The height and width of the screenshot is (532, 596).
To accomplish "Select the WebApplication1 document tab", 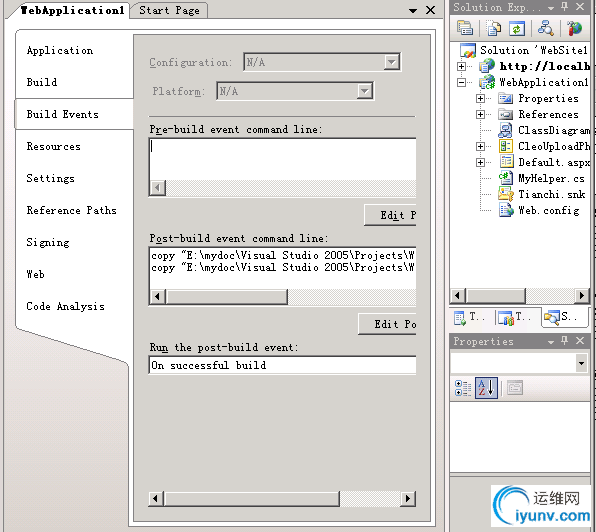I will [x=72, y=10].
